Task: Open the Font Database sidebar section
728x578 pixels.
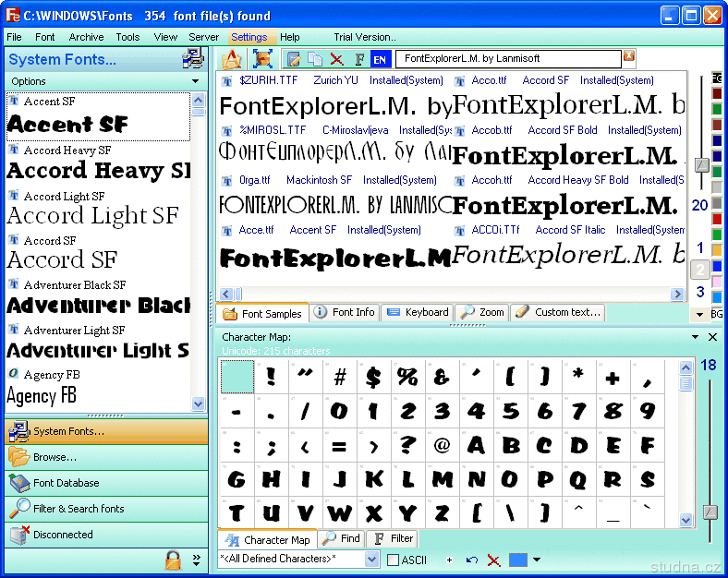Action: point(106,484)
